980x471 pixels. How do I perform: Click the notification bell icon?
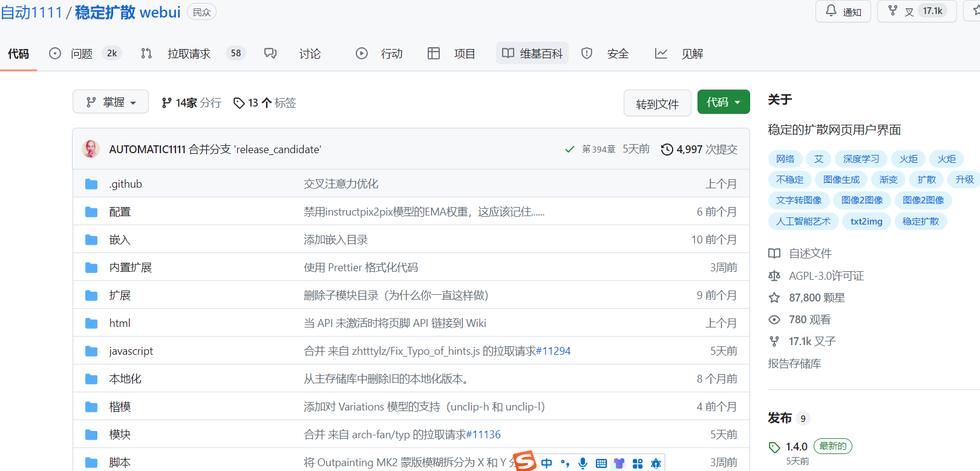[831, 11]
